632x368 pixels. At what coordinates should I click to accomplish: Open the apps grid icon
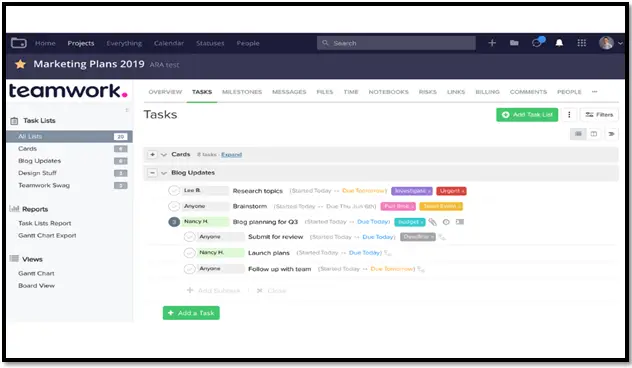coord(581,43)
